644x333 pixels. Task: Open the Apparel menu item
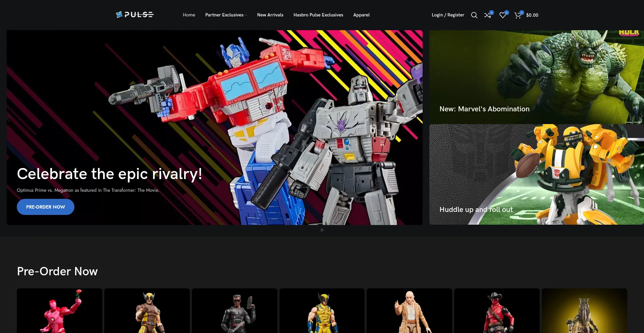[x=361, y=15]
